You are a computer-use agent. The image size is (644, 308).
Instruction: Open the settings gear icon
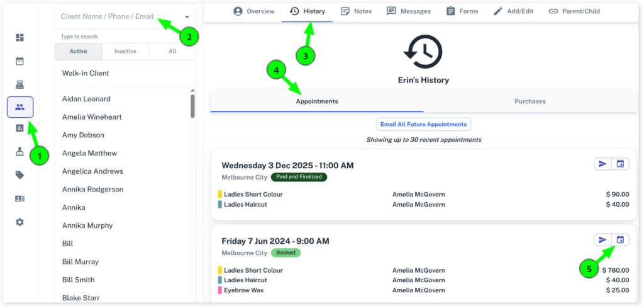point(19,222)
